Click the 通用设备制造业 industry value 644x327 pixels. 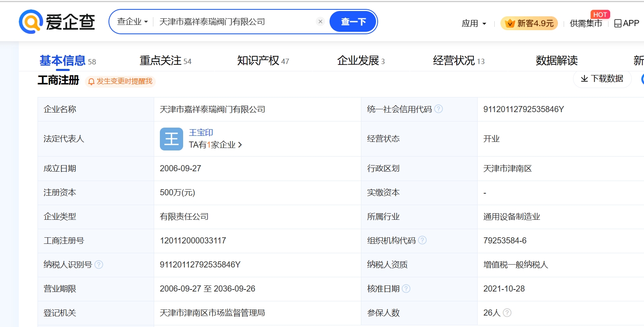tap(511, 217)
